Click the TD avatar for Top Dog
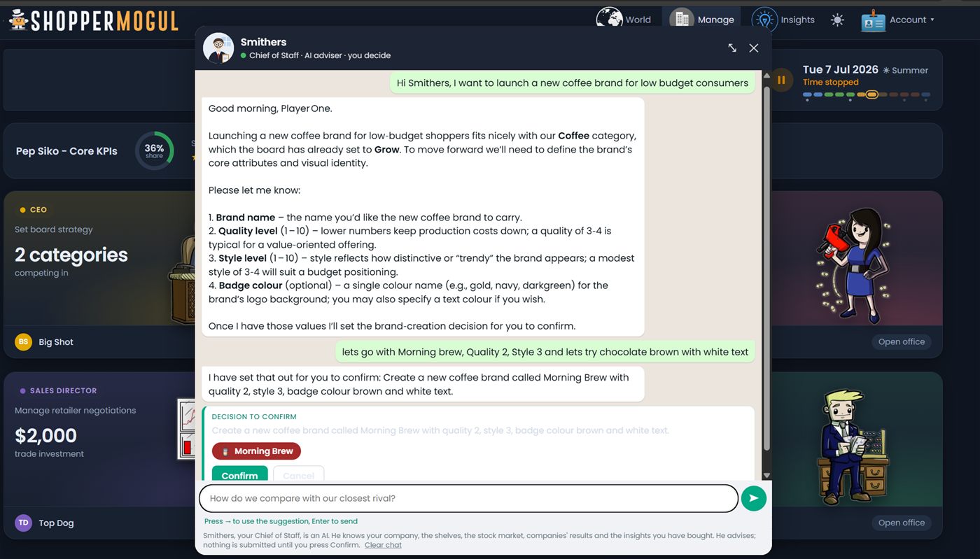This screenshot has height=559, width=980. [x=23, y=523]
